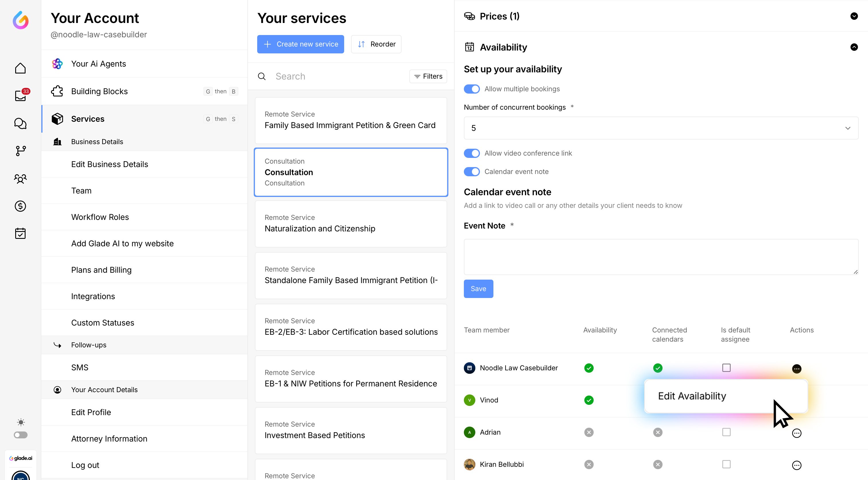This screenshot has width=868, height=480.
Task: Click the Event Note text area
Action: 661,257
